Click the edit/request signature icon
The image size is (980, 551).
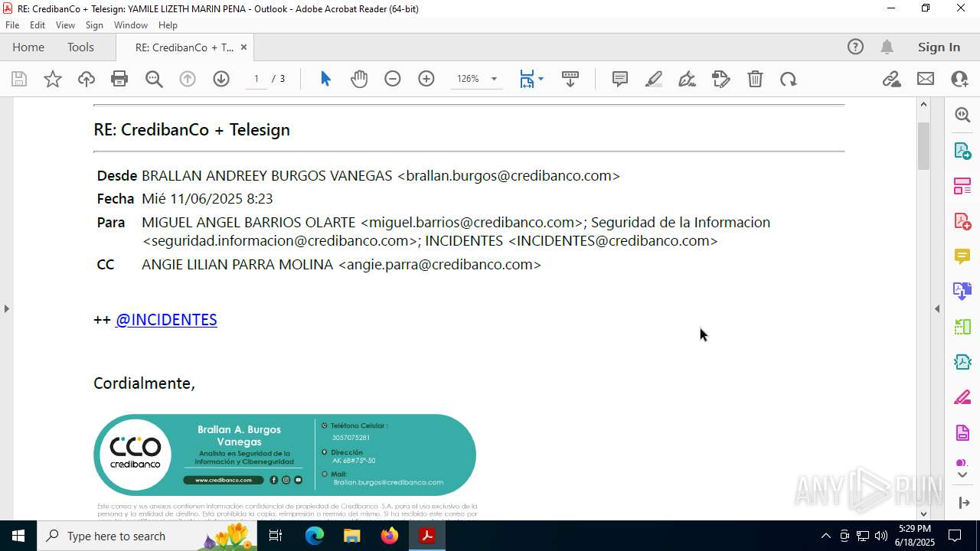721,79
